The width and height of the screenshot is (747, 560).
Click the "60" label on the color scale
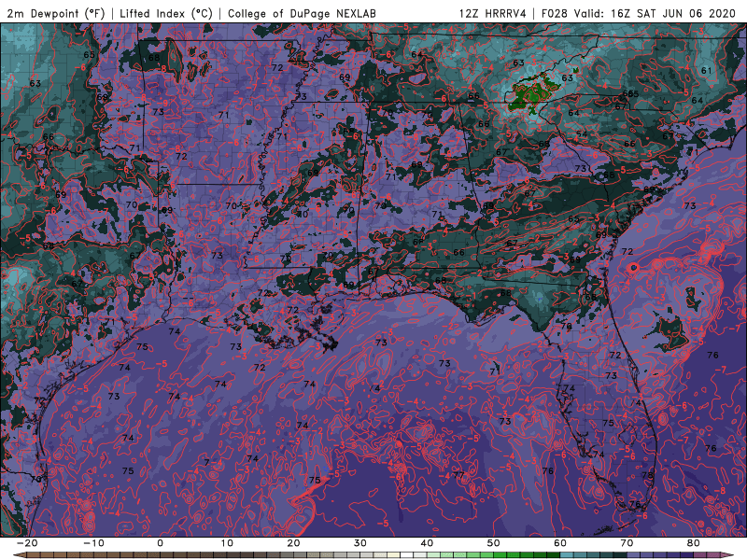pyautogui.click(x=560, y=543)
